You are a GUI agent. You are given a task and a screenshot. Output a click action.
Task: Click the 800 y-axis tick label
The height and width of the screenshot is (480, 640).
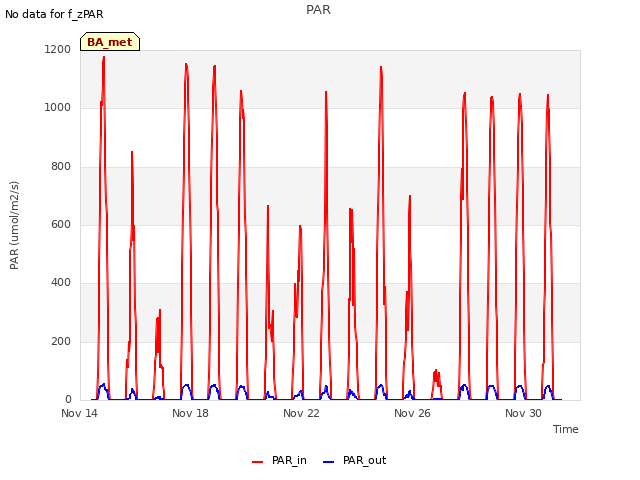[x=61, y=166]
